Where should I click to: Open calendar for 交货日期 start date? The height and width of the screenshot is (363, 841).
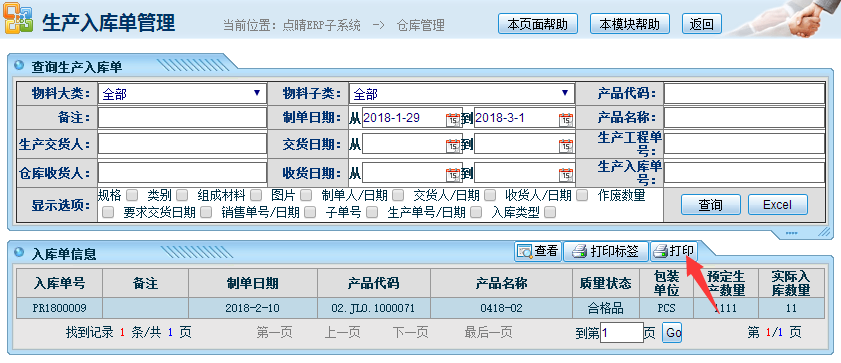point(453,145)
